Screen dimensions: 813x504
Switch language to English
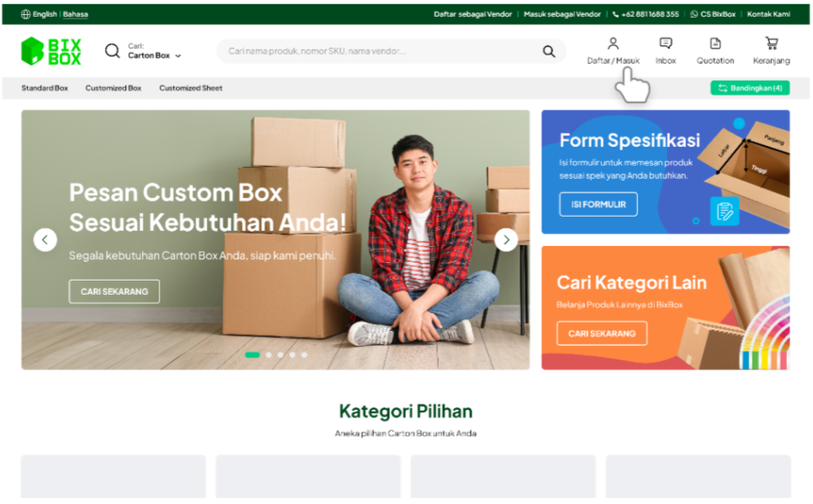coord(45,14)
